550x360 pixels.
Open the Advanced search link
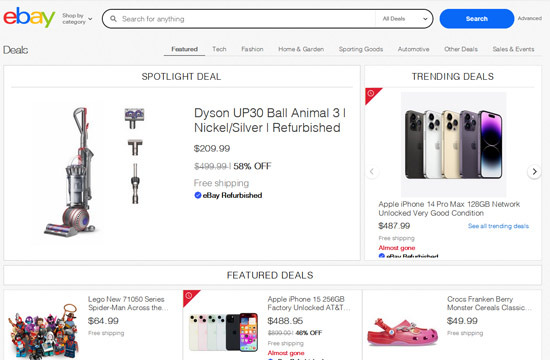pos(530,18)
